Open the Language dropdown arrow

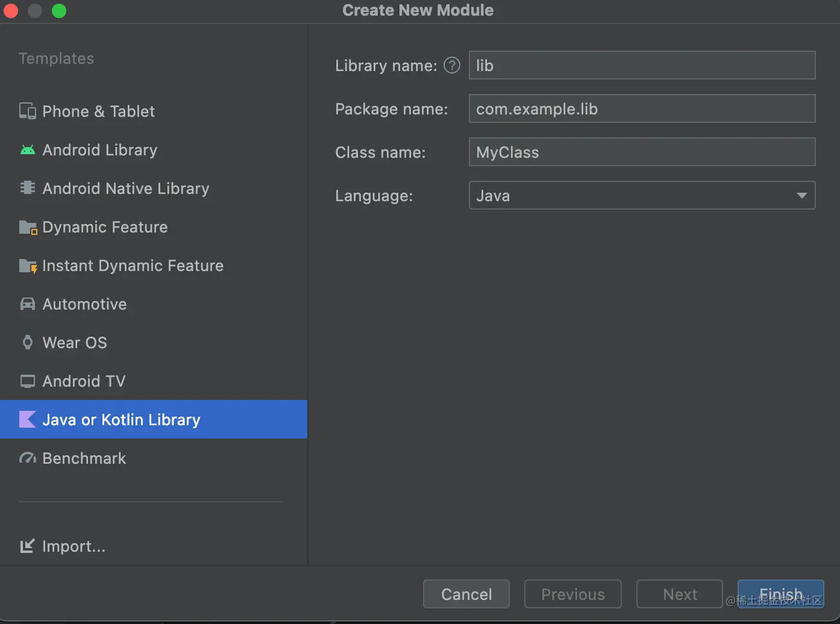click(801, 196)
